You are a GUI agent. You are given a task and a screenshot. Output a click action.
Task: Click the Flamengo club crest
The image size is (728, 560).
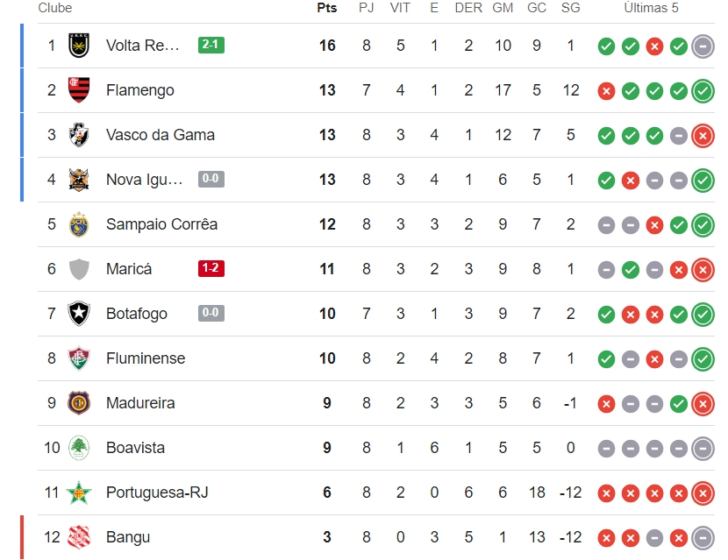pos(79,90)
